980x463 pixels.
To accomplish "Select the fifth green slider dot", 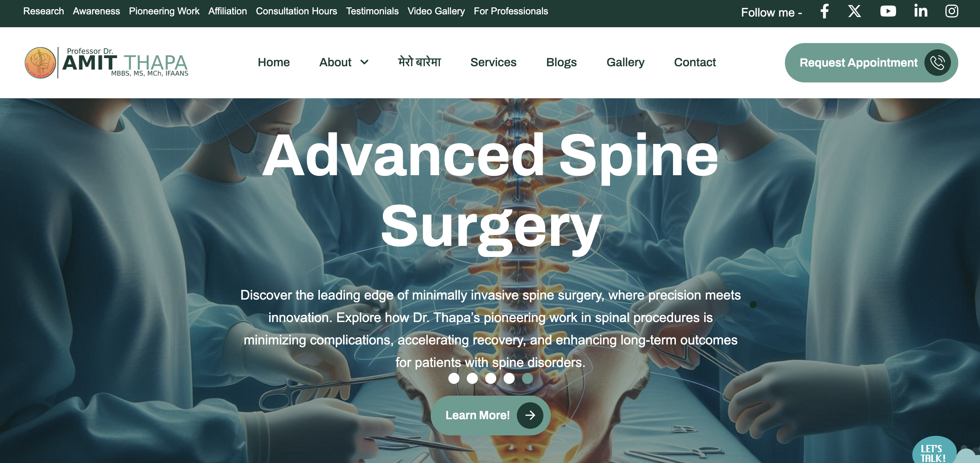I will 527,378.
